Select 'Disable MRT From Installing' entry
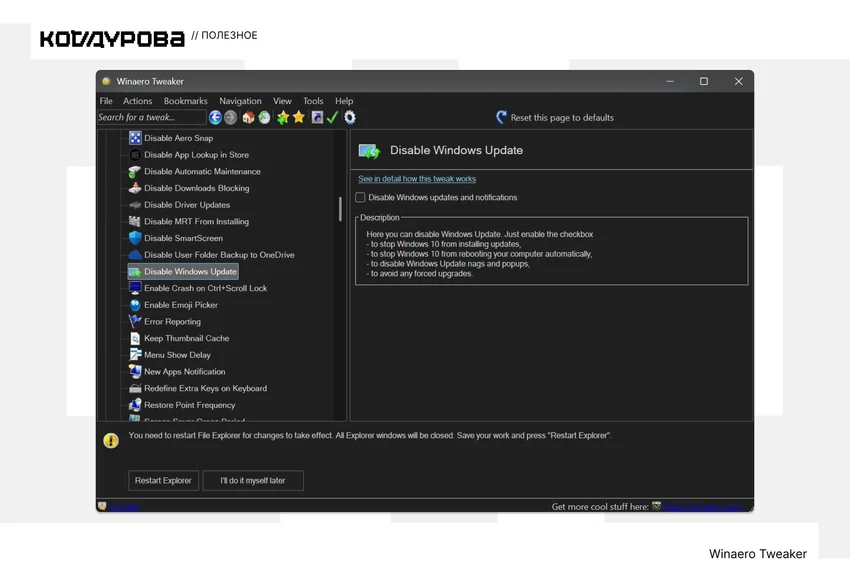The height and width of the screenshot is (582, 850). [196, 221]
